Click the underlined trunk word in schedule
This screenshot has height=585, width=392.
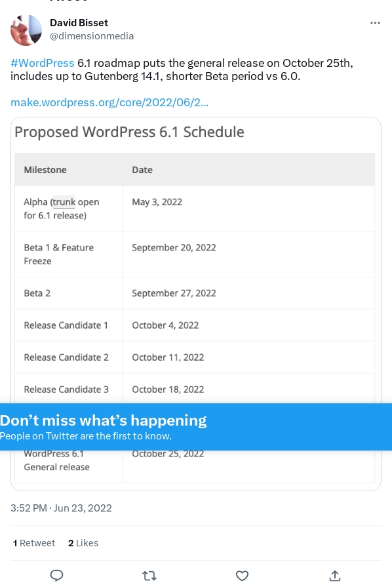coord(64,202)
